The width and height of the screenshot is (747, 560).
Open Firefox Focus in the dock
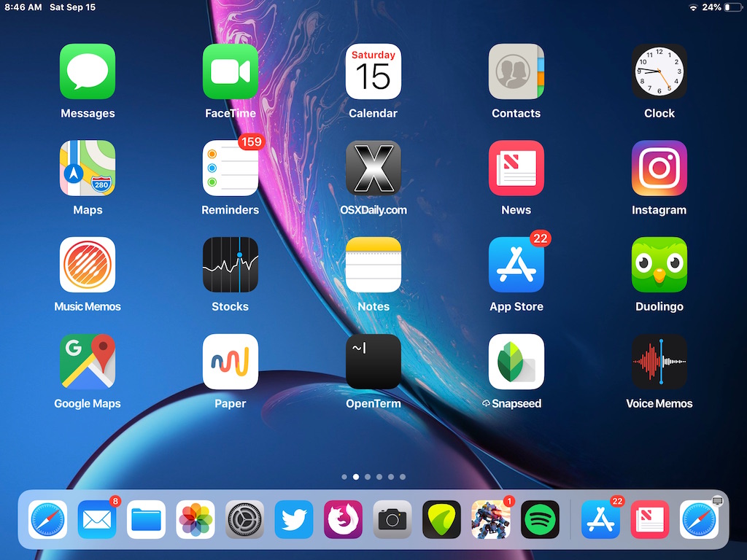[343, 519]
